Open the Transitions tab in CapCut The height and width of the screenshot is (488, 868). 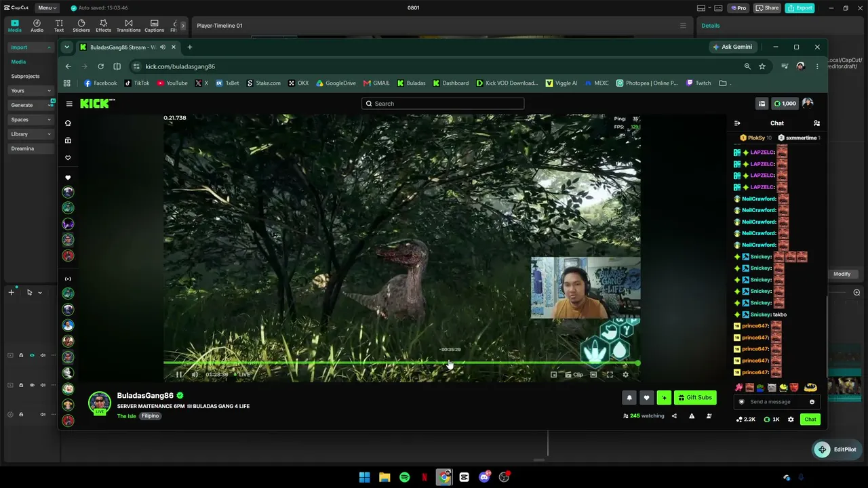128,26
